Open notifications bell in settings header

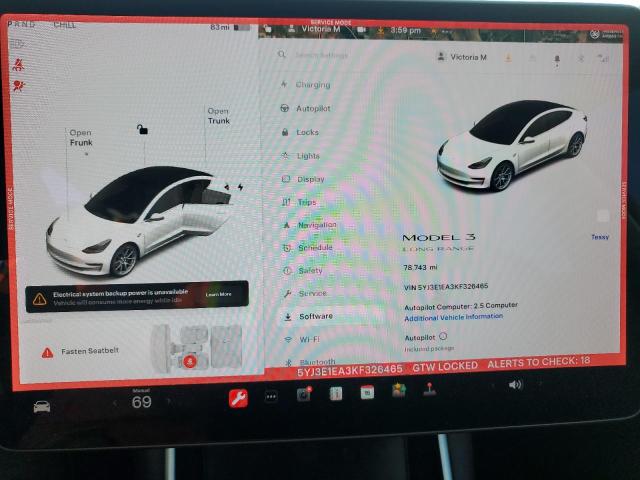[557, 60]
